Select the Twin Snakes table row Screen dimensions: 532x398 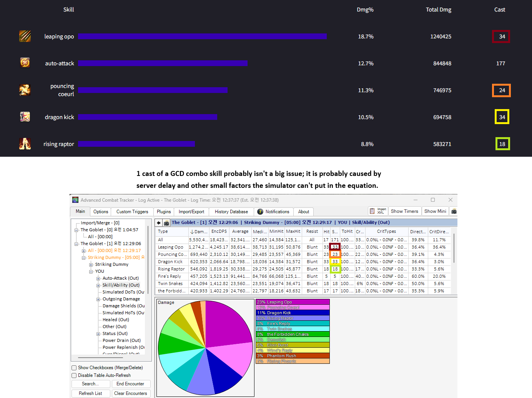304,284
